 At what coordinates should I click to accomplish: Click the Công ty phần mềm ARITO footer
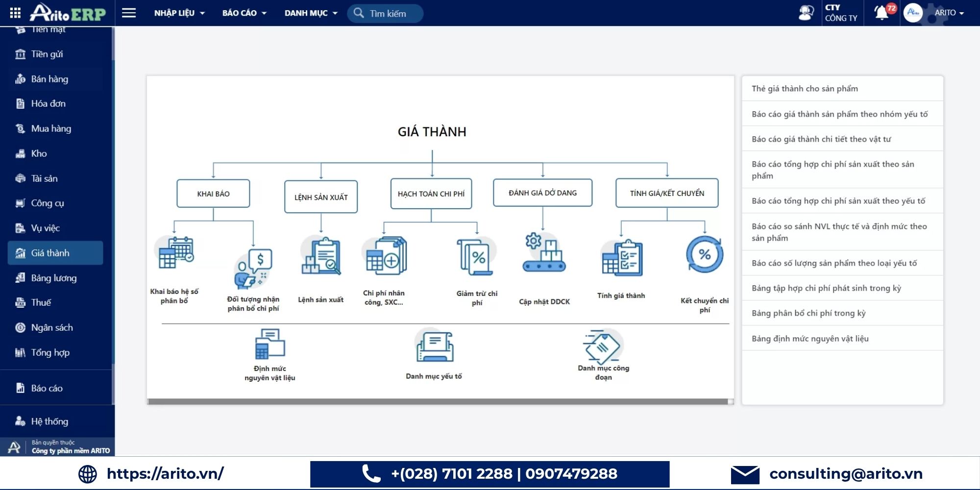click(x=71, y=451)
